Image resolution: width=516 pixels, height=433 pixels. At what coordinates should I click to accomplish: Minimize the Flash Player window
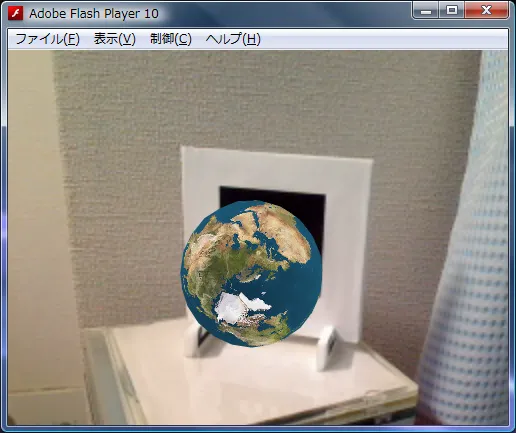pos(426,11)
